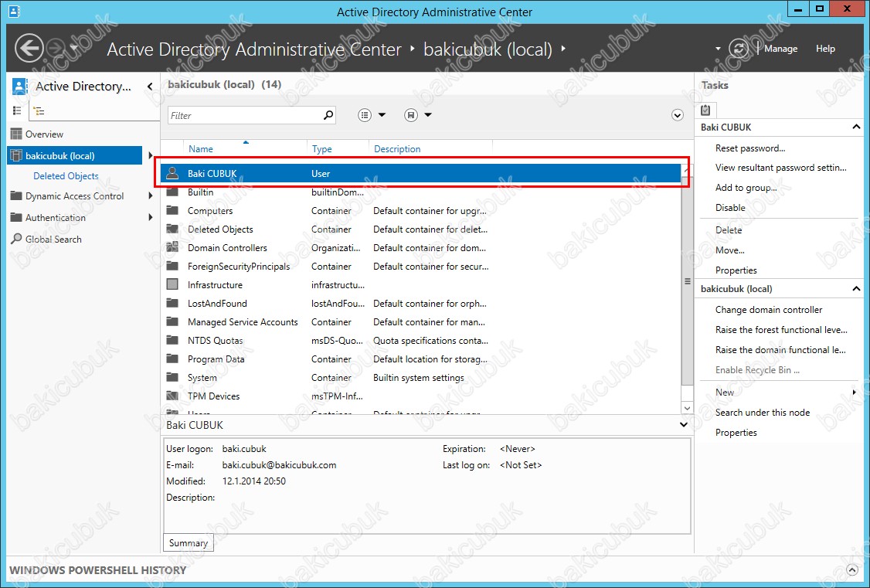Select Overview in the navigation pane
Screen dimensions: 870x588
point(44,134)
